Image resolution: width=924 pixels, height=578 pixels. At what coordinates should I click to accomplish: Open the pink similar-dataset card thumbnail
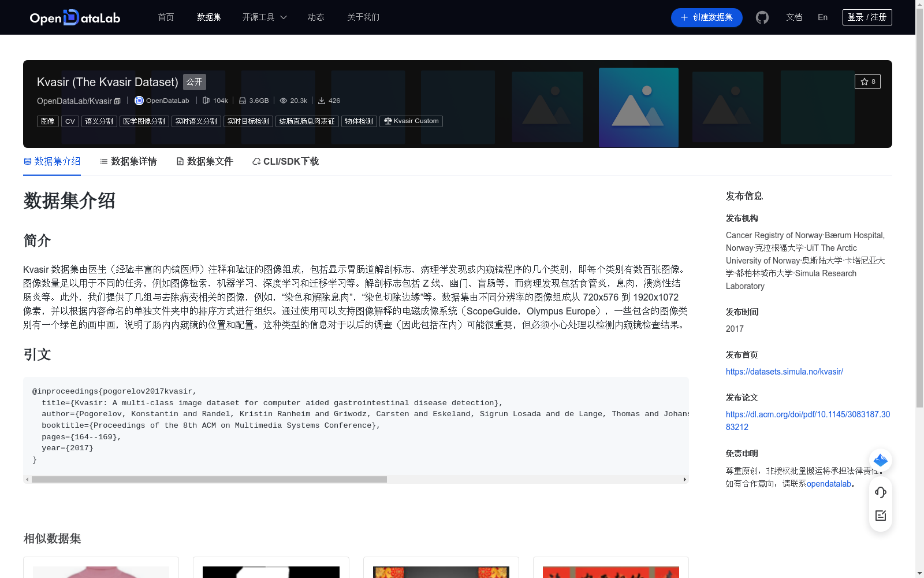tap(101, 572)
